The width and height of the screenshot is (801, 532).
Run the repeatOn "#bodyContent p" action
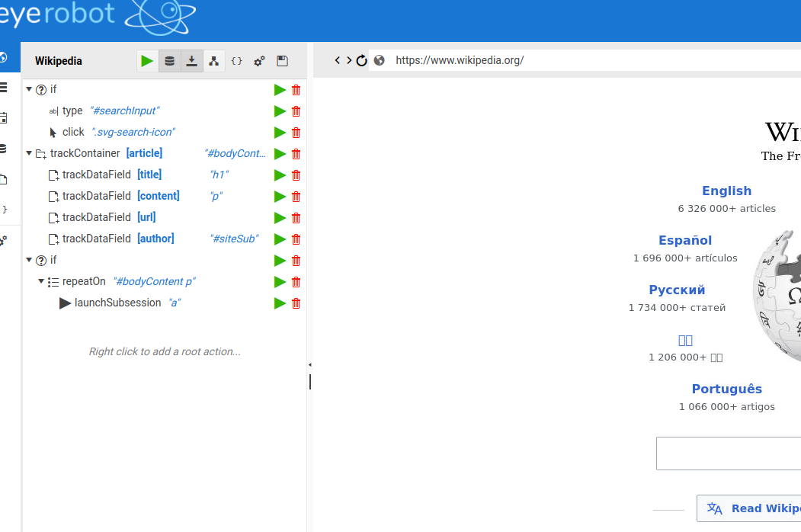coord(280,282)
